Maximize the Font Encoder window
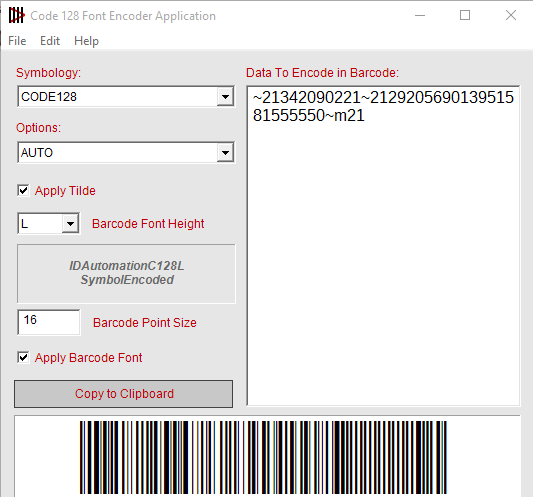Viewport: 533px width, 497px height. [465, 15]
